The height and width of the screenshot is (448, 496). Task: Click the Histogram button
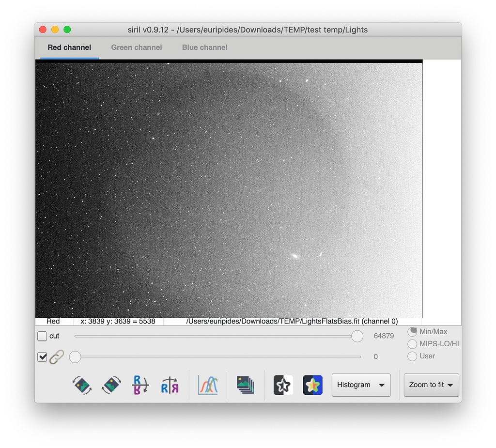(x=356, y=385)
